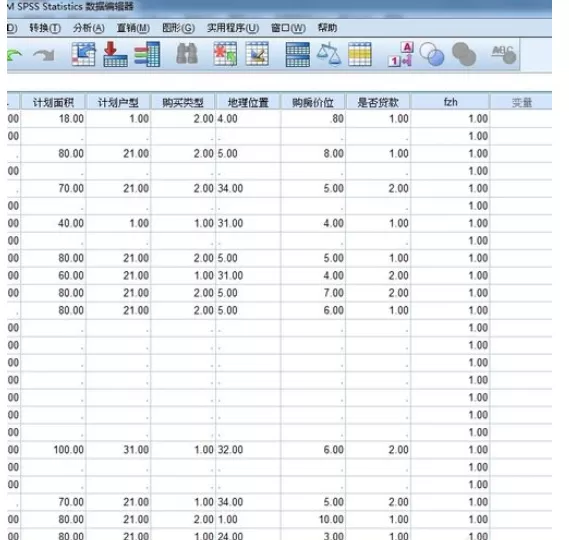
Task: Click the 32.00 cell in 地理位置
Action: pyautogui.click(x=248, y=450)
